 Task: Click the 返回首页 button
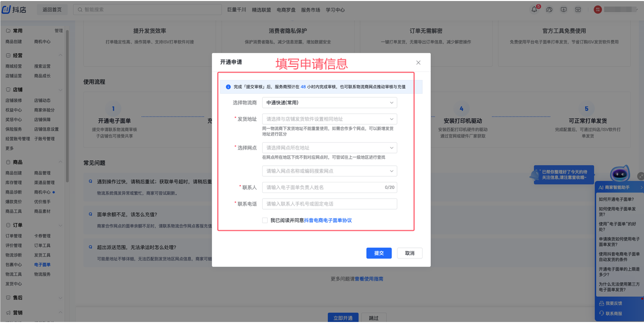click(x=52, y=10)
